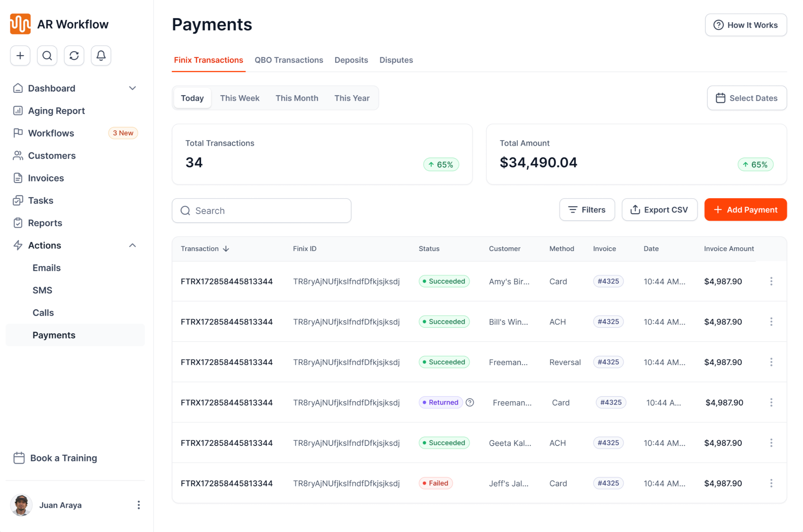
Task: Click the 3 New workflows badge
Action: pos(123,133)
